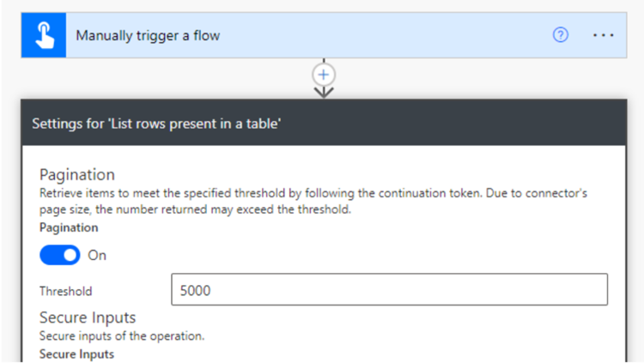
Task: Click the bold Secure Inputs label
Action: click(76, 354)
